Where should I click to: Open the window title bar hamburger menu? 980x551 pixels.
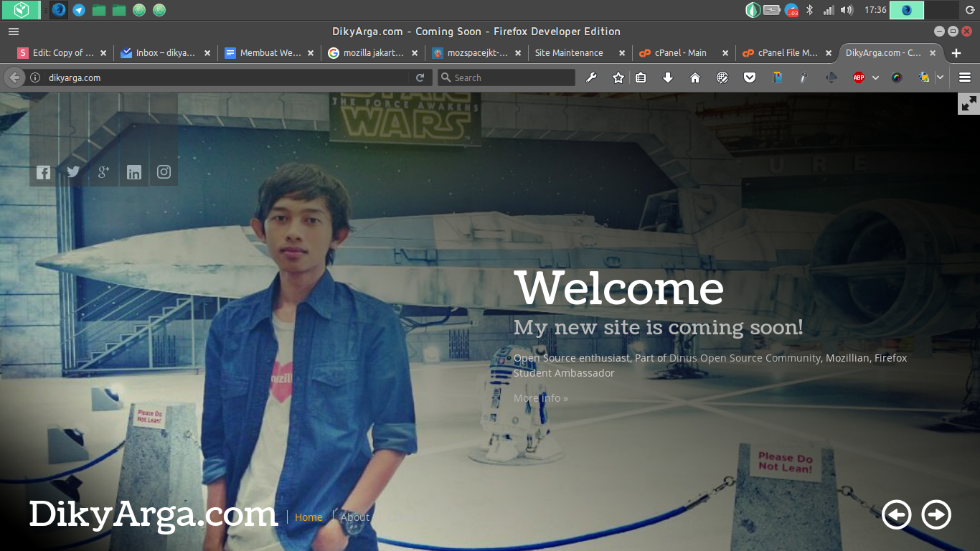coord(14,32)
